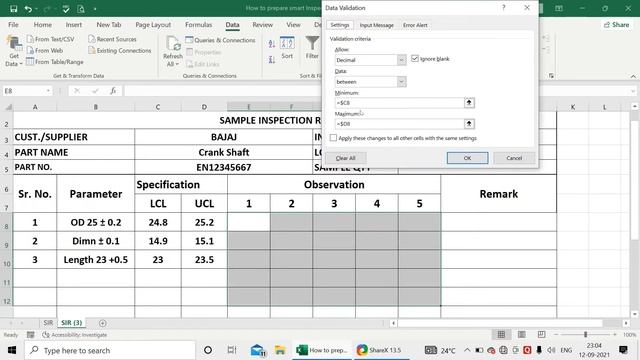Open the Get Data icon
The image size is (640, 360).
pos(13,43)
